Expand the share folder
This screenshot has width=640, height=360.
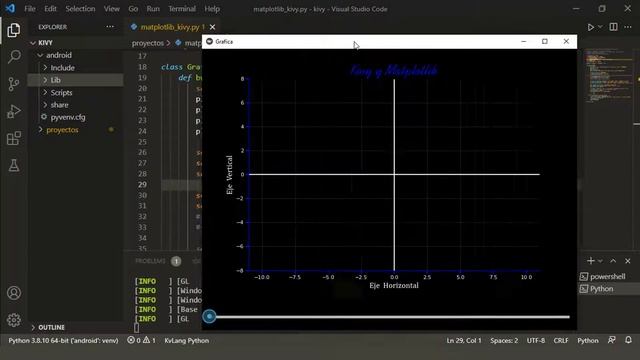(x=45, y=105)
